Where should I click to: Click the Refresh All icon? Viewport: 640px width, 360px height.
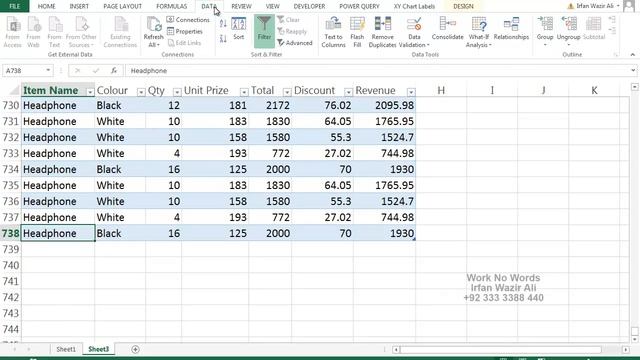pyautogui.click(x=153, y=32)
